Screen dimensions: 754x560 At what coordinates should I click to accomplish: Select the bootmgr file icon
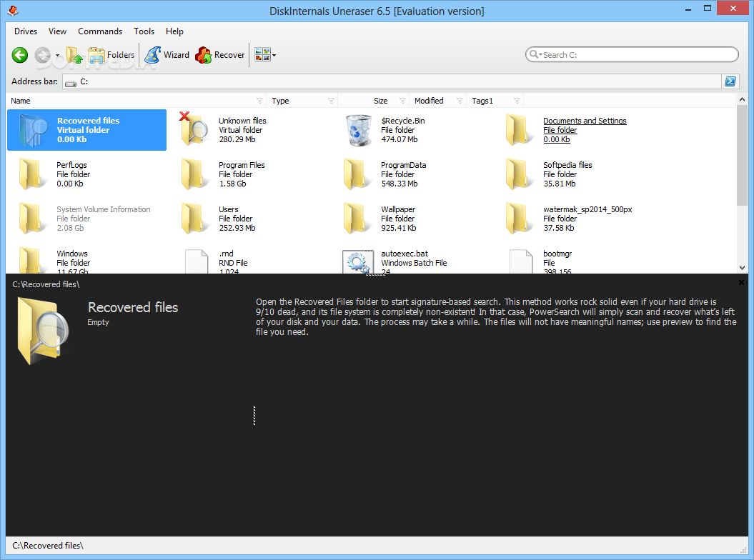coord(521,261)
